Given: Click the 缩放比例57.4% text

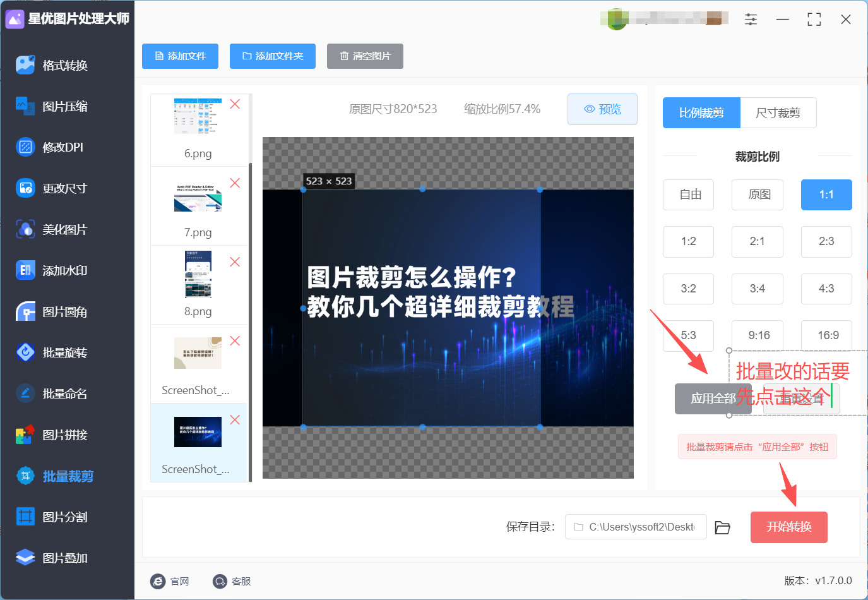Looking at the screenshot, I should point(502,109).
